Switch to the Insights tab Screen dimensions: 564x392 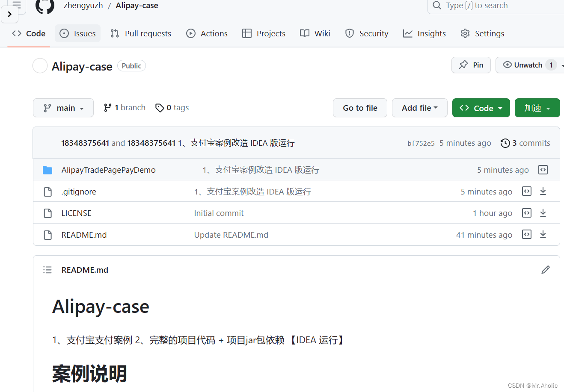pyautogui.click(x=424, y=33)
